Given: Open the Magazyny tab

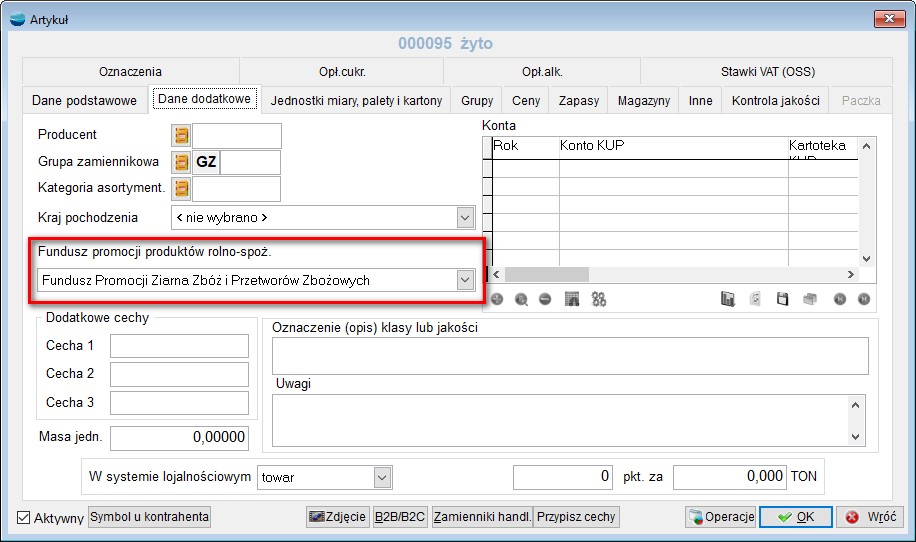Looking at the screenshot, I should tap(644, 100).
